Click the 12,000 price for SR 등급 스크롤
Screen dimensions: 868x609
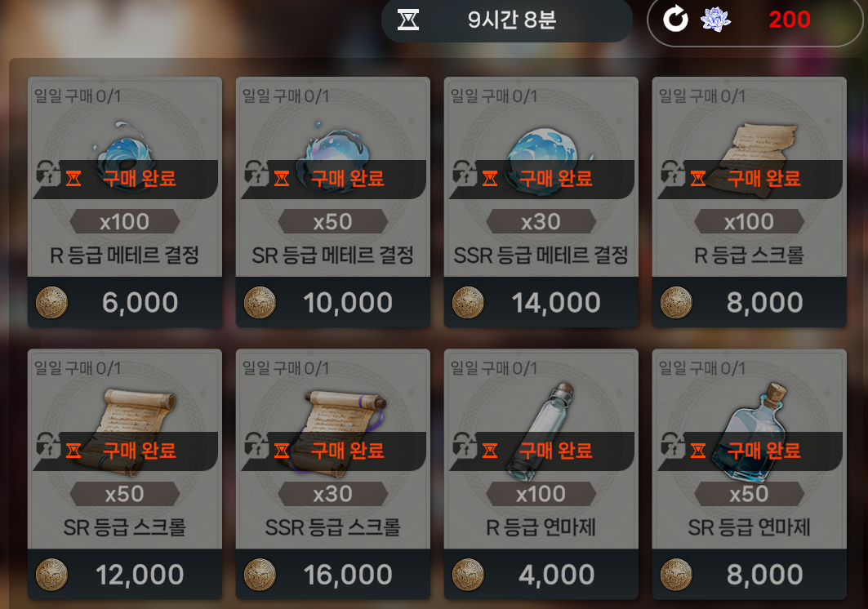pos(140,575)
